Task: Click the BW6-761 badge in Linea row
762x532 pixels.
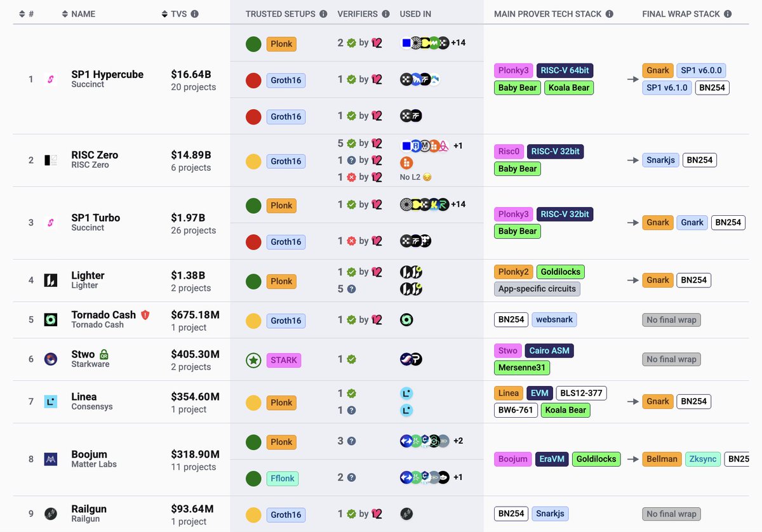Action: coord(516,410)
